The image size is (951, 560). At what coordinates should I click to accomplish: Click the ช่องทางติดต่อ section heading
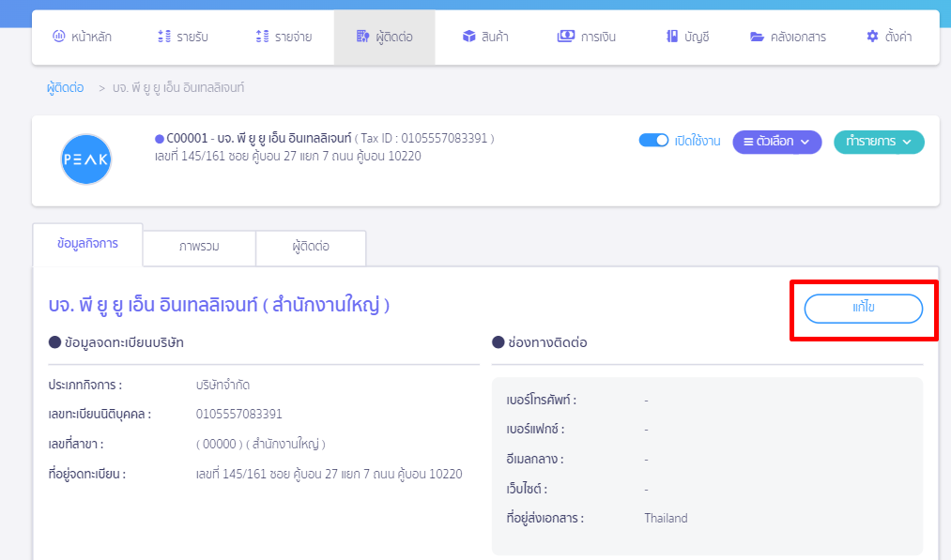547,342
